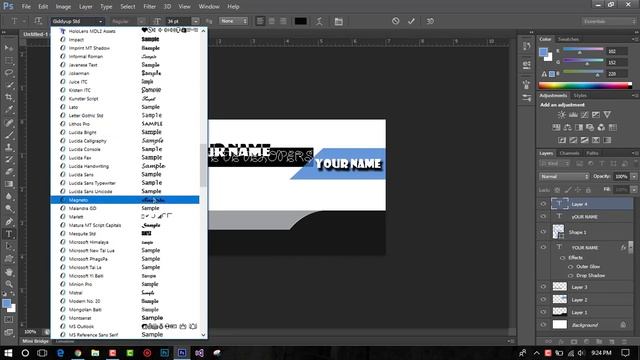
Task: Open the Layer menu
Action: click(x=85, y=7)
